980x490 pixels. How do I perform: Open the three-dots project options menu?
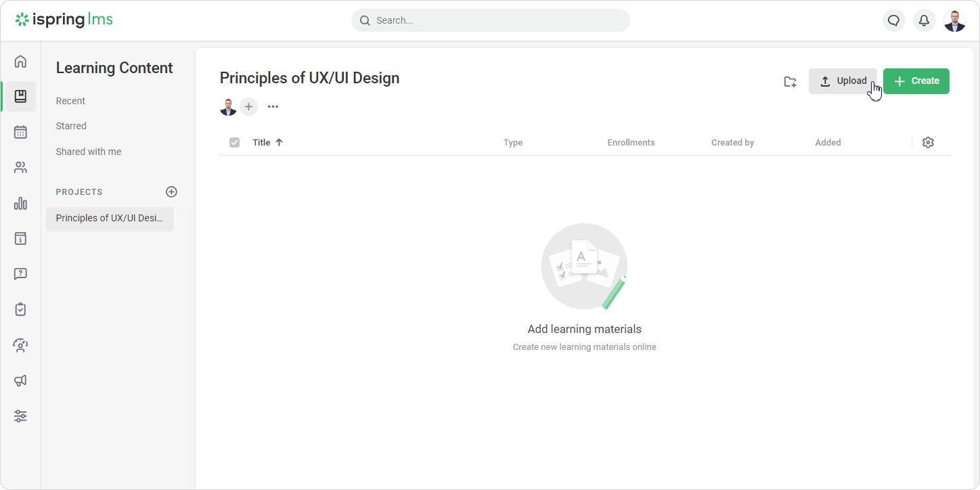click(x=273, y=107)
